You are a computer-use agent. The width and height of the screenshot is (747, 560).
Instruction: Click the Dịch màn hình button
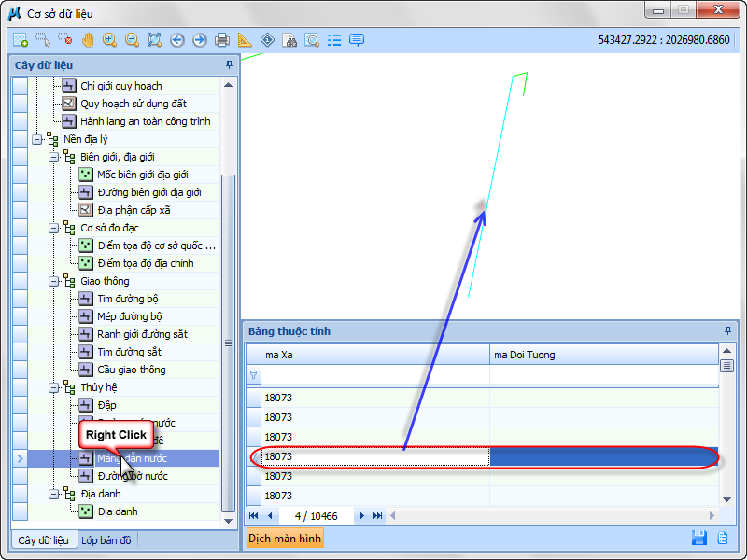(285, 539)
